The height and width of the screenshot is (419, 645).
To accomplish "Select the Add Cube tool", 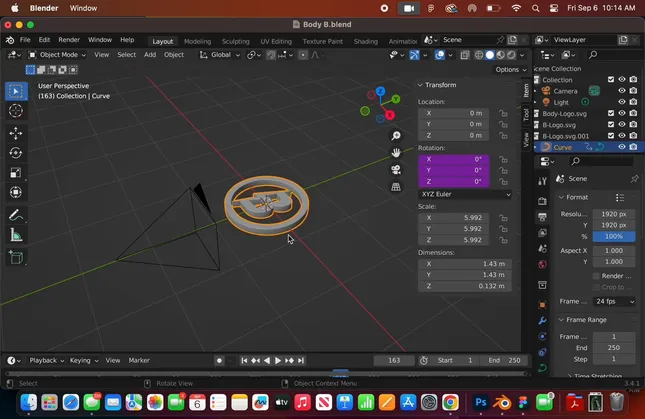I will (16, 258).
